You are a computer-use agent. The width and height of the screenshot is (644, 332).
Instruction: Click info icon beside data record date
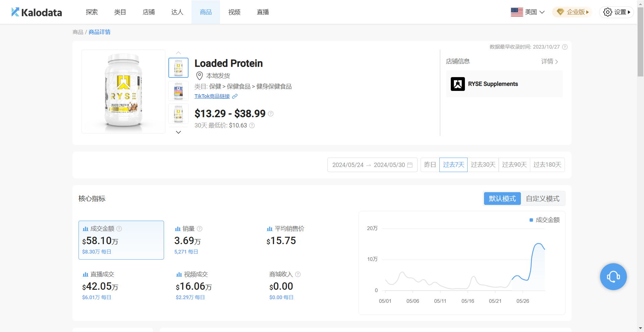565,47
